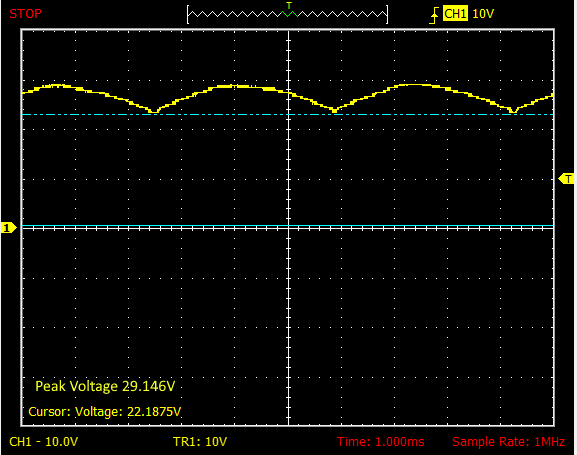Click the trigger level T marker on right edge
The height and width of the screenshot is (455, 577).
[x=567, y=179]
